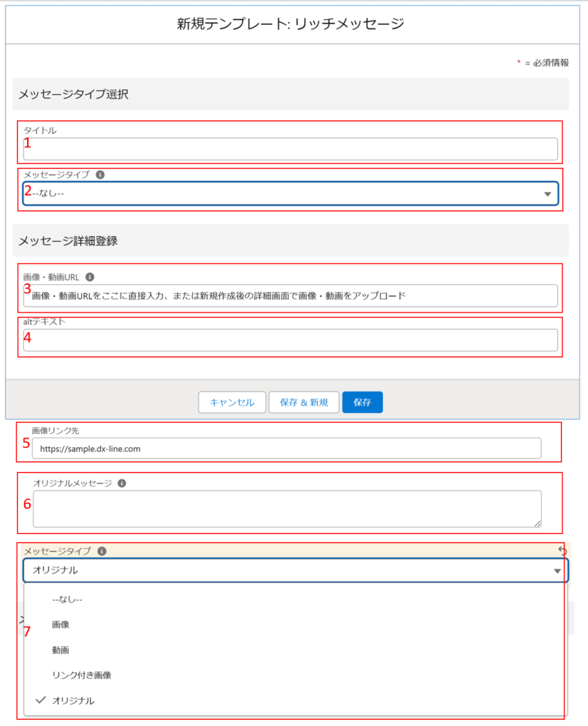Click info icon beside top メッセージタイプ label

tap(100, 174)
